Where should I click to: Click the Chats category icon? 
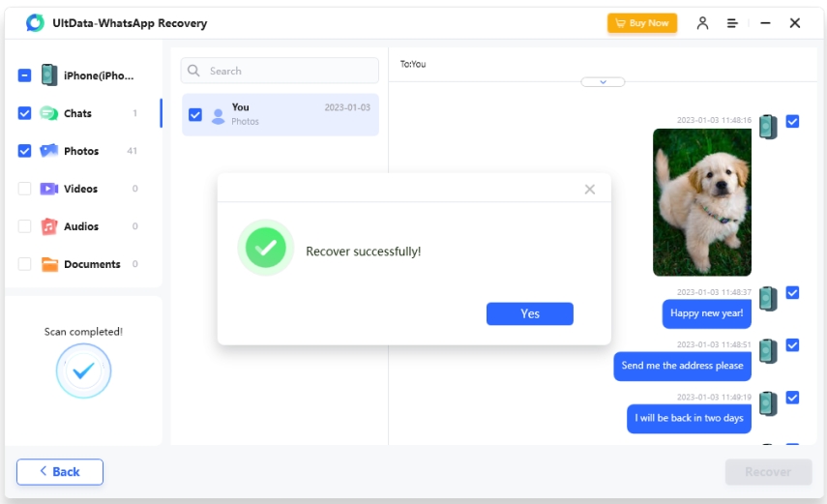(48, 113)
